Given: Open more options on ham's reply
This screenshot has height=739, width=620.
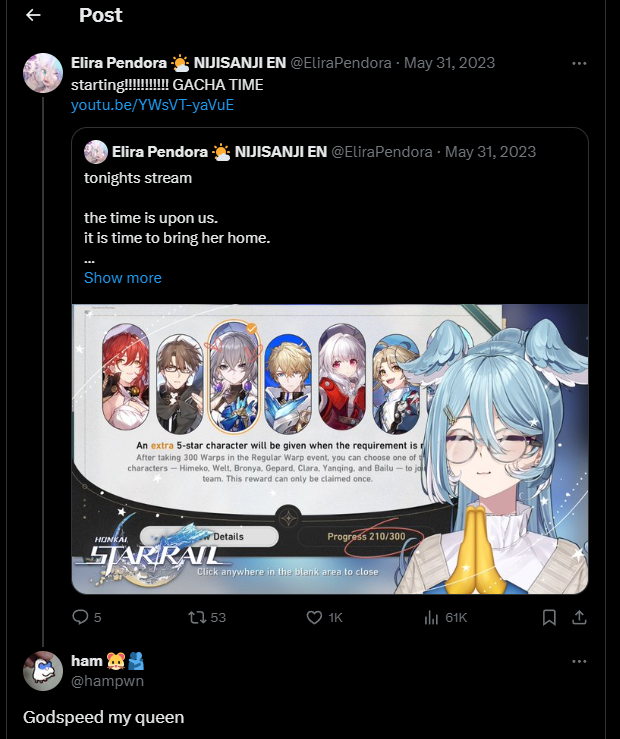Looking at the screenshot, I should tap(579, 661).
